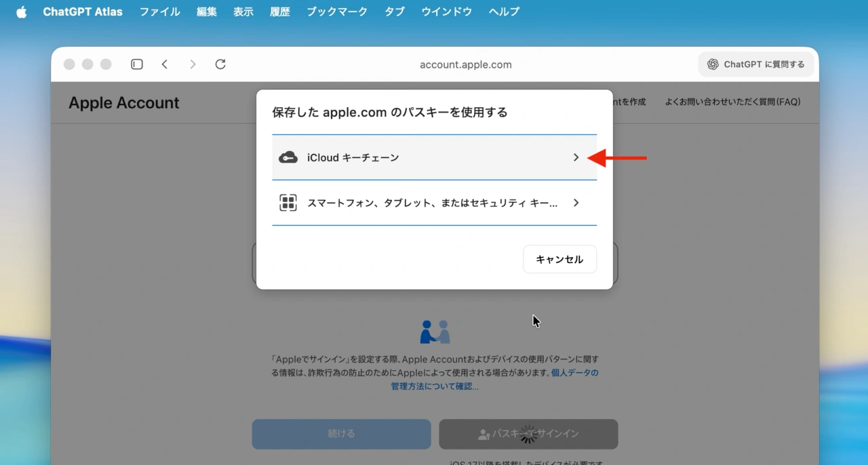The width and height of the screenshot is (868, 465).
Task: Expand the スマートフォン、タブレット option chevron
Action: point(576,203)
